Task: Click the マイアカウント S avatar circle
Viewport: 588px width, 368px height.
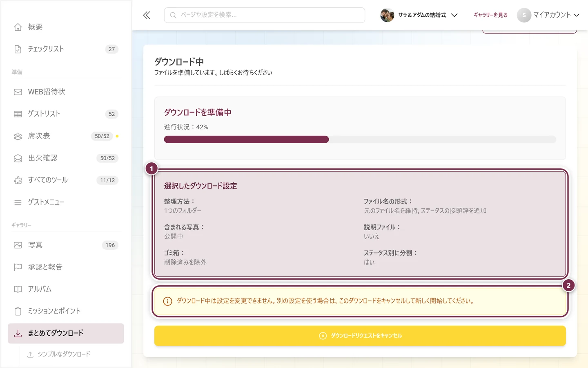Action: click(524, 15)
